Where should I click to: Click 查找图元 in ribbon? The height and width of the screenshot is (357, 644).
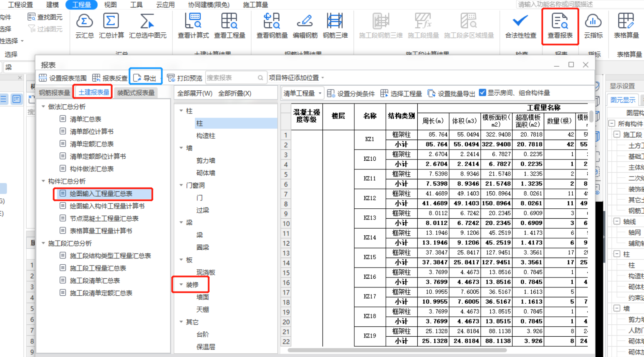tap(45, 17)
